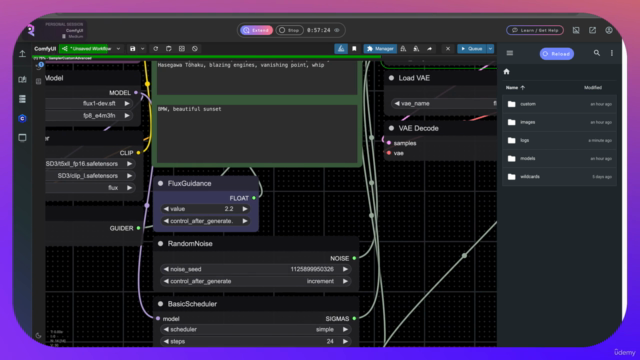The width and height of the screenshot is (640, 360).
Task: Sort the file list by Modified column
Action: [x=593, y=87]
